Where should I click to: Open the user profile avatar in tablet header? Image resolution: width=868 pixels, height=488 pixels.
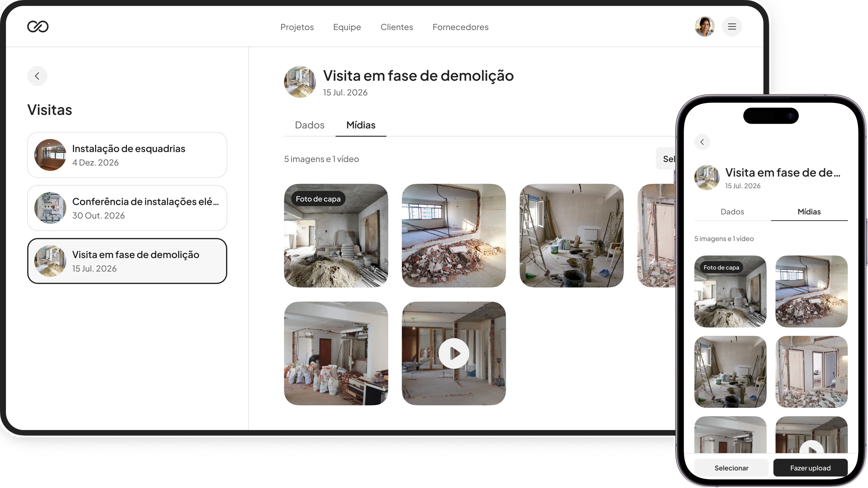pos(705,27)
